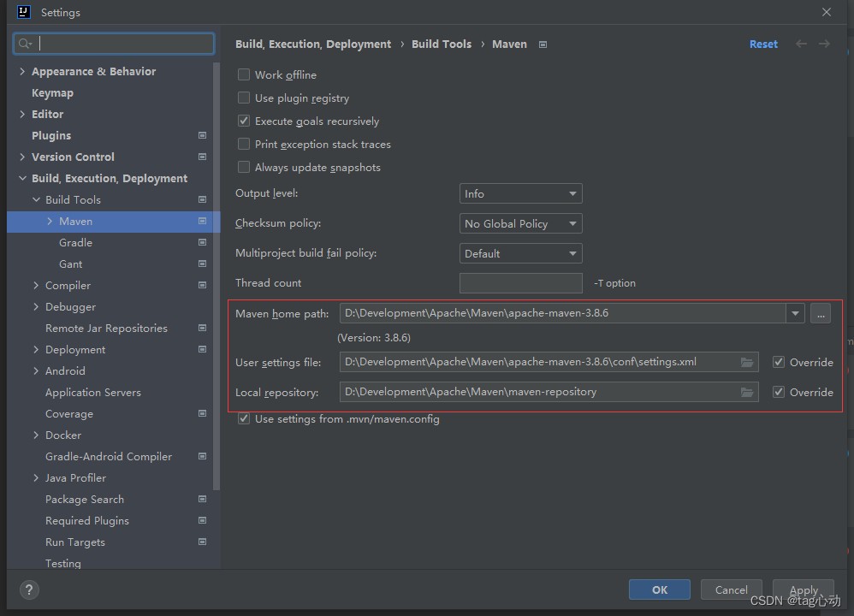
Task: Click the Apply button
Action: point(804,589)
